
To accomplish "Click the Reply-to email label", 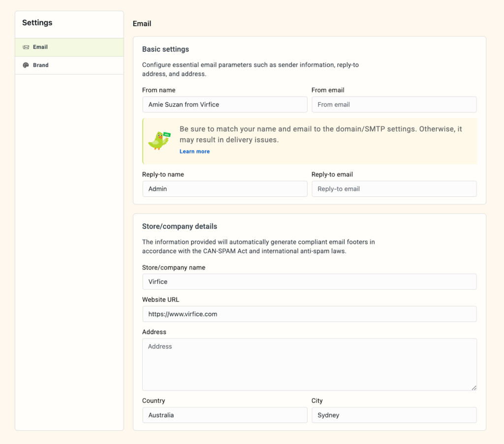I will (x=332, y=175).
